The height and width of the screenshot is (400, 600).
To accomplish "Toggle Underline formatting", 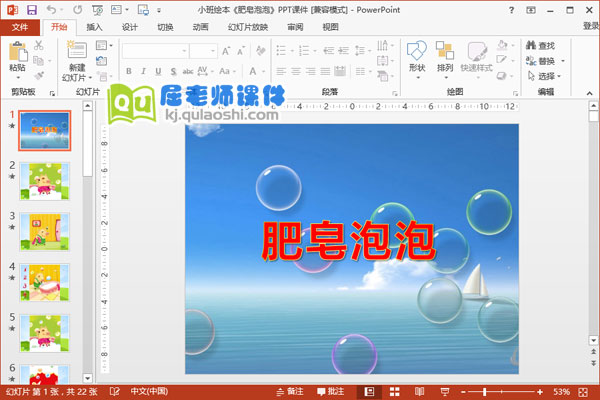I will 158,71.
